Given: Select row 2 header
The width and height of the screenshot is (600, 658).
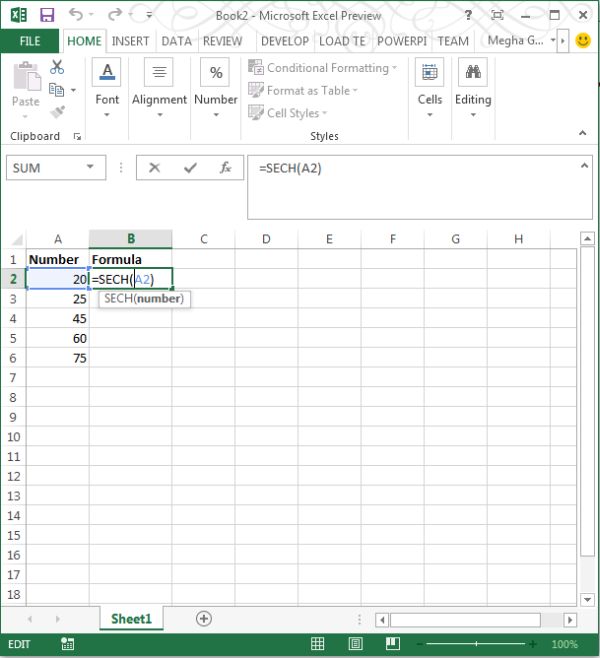Looking at the screenshot, I should tap(13, 279).
